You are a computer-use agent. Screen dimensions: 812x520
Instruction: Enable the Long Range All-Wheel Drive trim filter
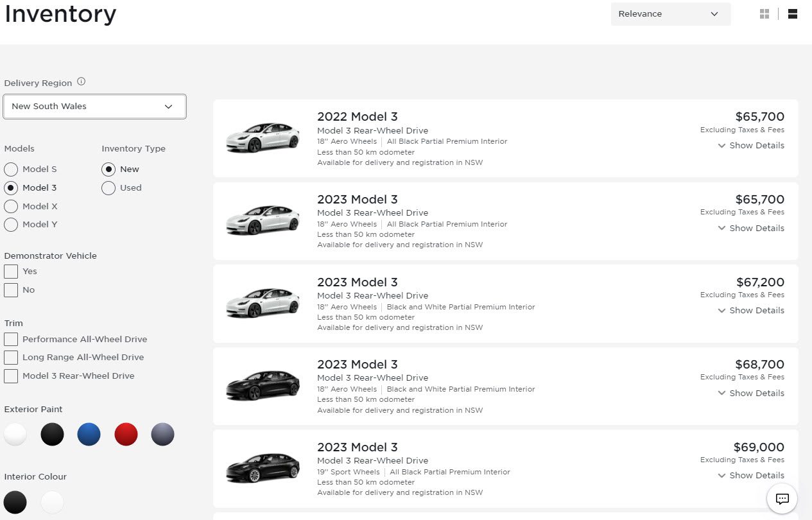tap(11, 358)
